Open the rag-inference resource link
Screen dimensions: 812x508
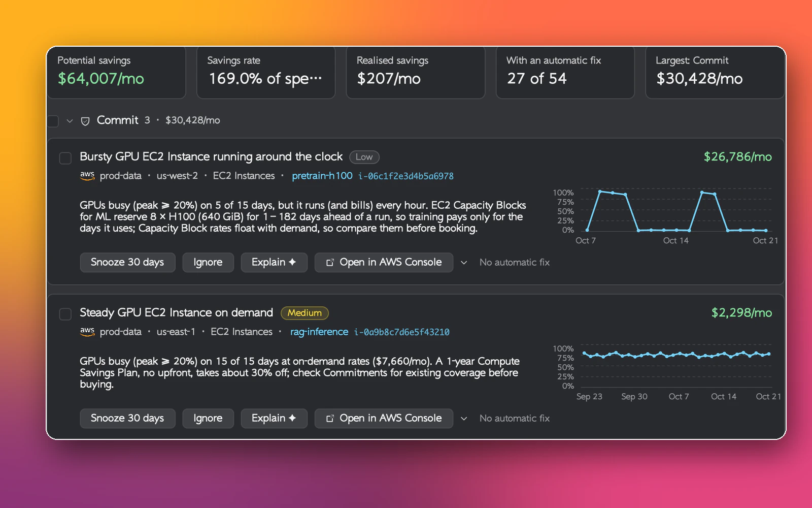pyautogui.click(x=319, y=332)
